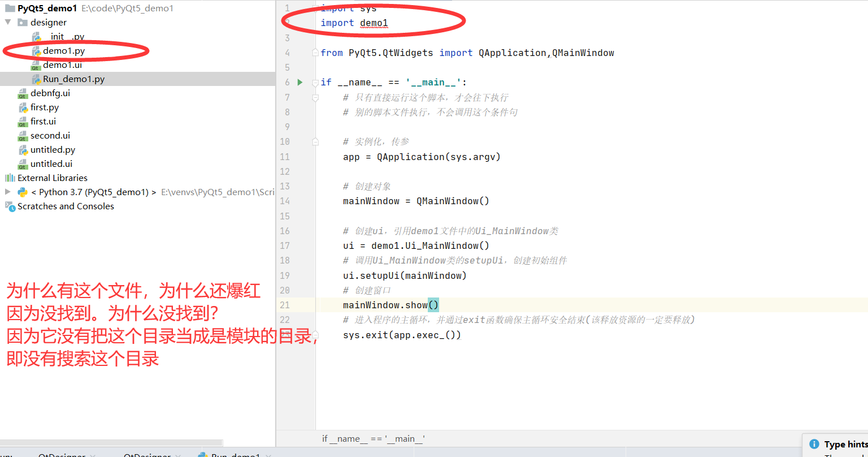
Task: Click line number 21 in the gutter
Action: (285, 305)
